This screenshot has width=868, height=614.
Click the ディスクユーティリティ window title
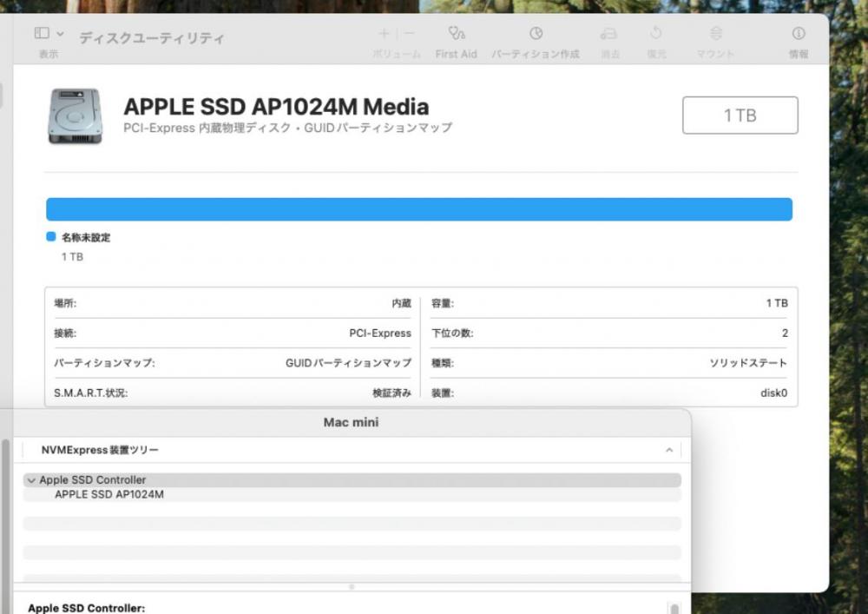(x=152, y=38)
